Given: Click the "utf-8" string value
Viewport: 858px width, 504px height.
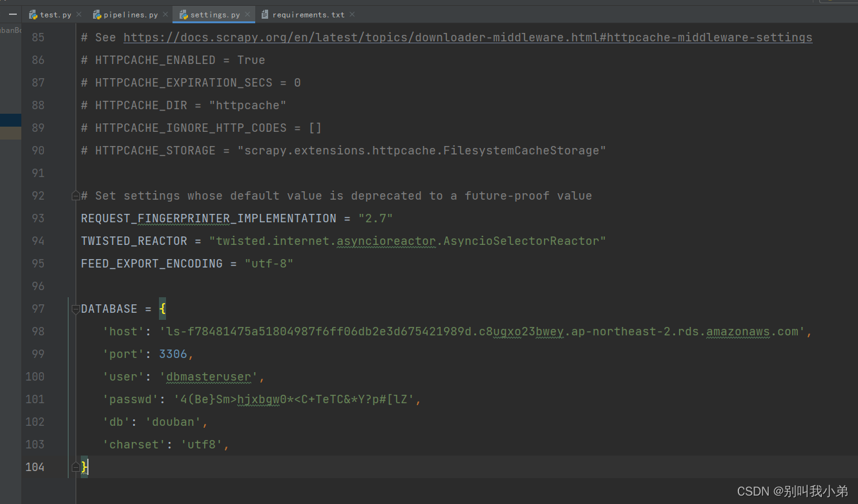Looking at the screenshot, I should [269, 264].
